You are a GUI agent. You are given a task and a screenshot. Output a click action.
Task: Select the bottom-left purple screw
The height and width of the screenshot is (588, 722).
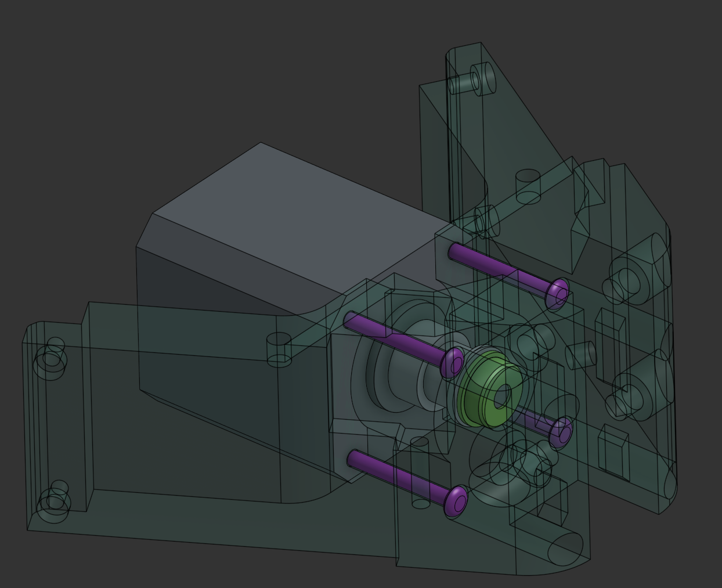tap(395, 473)
